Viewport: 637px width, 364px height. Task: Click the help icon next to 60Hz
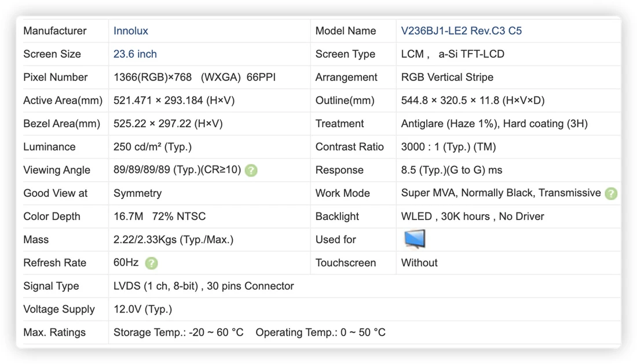click(x=151, y=263)
